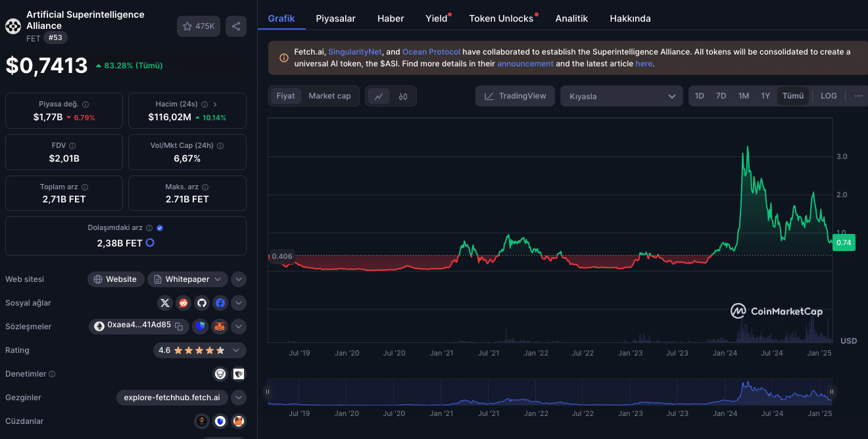Click info icon next to Vol/Mkt Cap
Screen dimensions: 868x439
220,146
